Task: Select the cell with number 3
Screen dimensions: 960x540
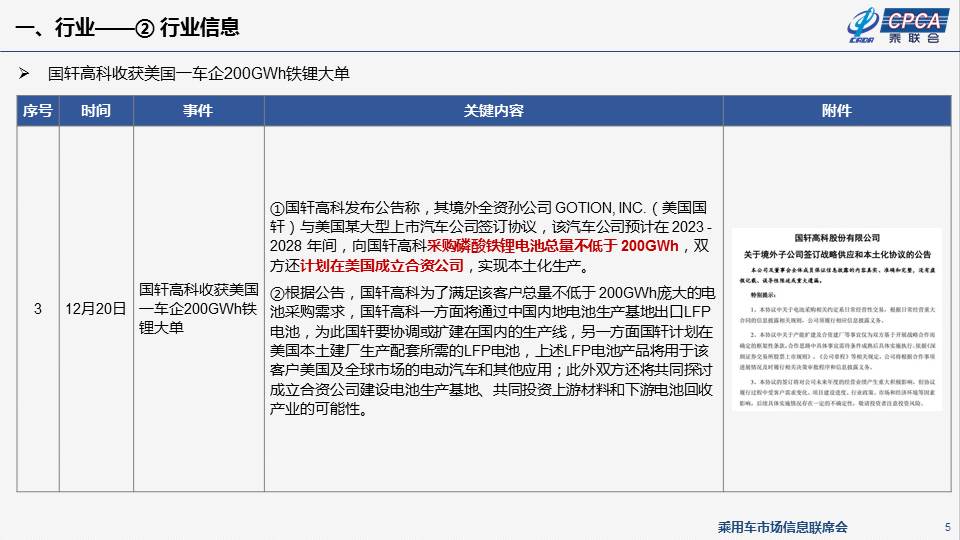Action: (38, 309)
